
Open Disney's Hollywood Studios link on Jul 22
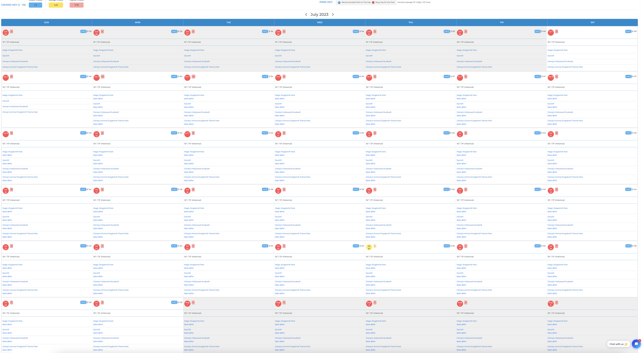pos(560,225)
